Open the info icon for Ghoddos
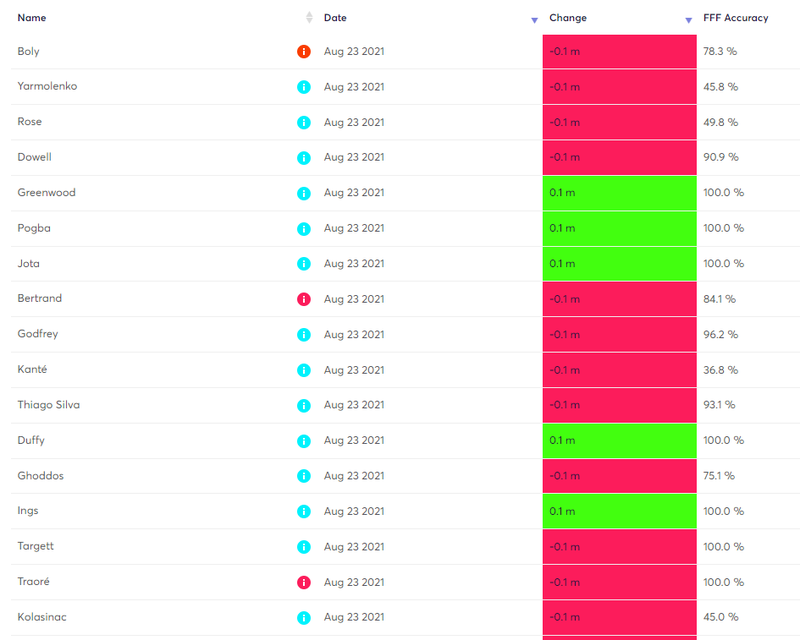Image resolution: width=800 pixels, height=640 pixels. click(304, 476)
